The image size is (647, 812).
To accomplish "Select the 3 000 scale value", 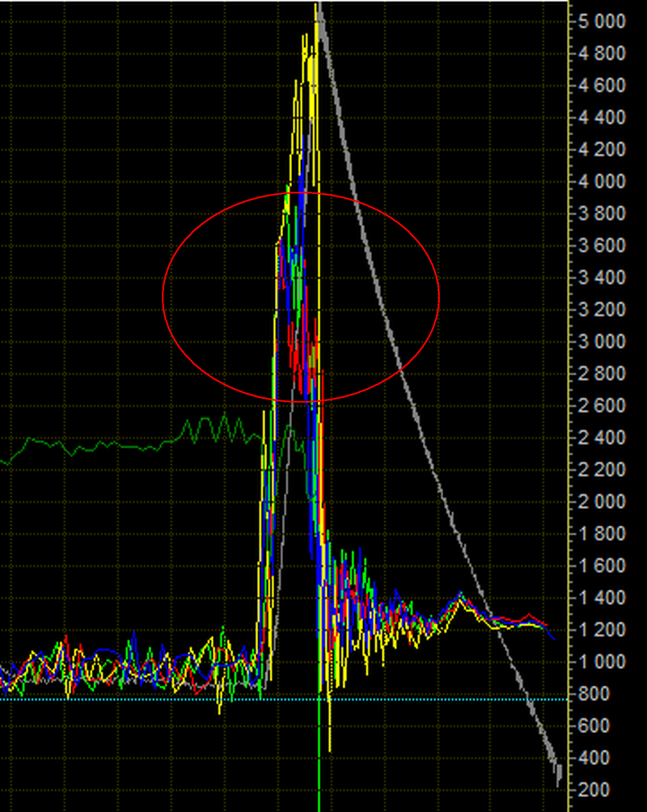I will tap(603, 342).
